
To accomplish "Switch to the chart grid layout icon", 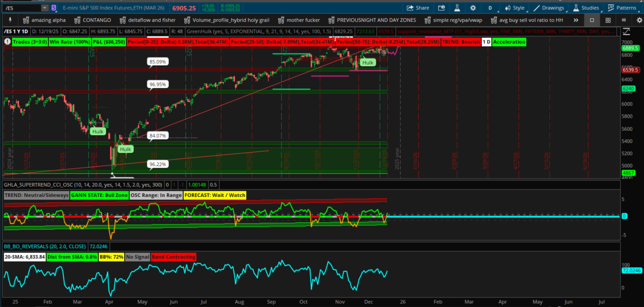I will [x=608, y=20].
